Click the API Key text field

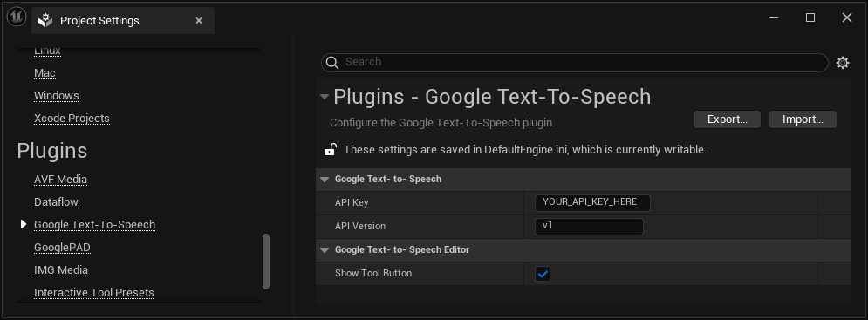[592, 202]
